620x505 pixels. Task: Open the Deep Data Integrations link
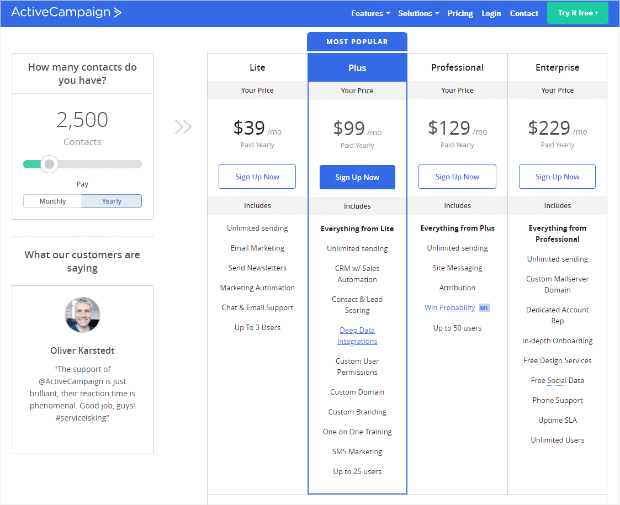click(x=357, y=336)
